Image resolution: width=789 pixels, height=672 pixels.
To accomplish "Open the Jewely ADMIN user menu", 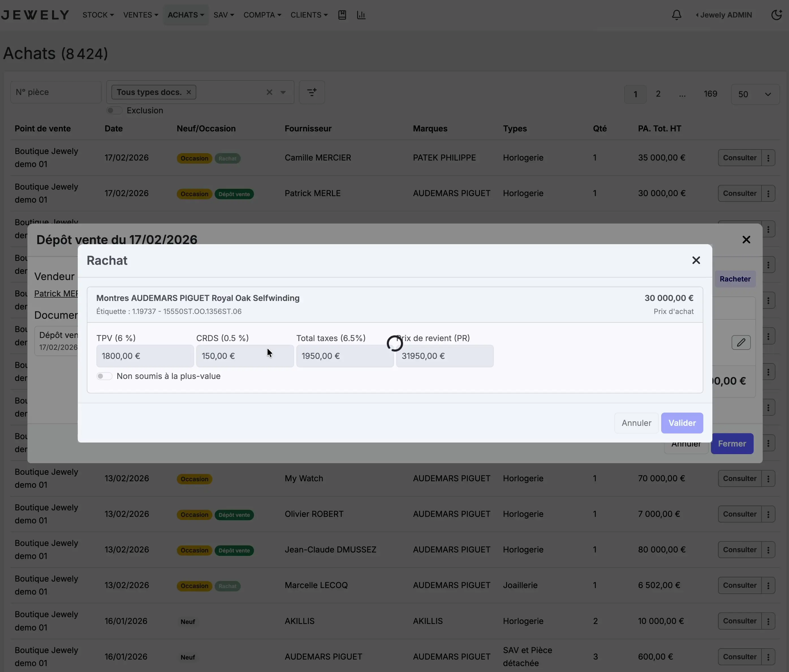I will (724, 15).
